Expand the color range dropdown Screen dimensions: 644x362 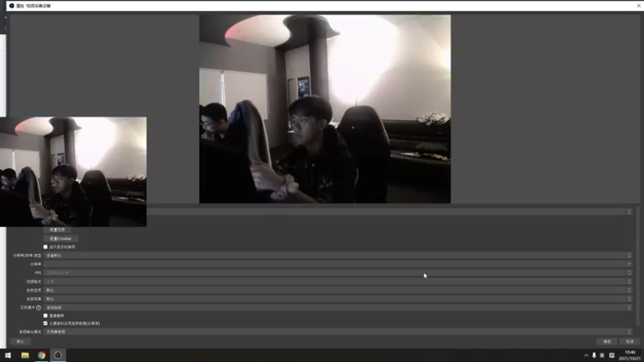click(x=337, y=298)
